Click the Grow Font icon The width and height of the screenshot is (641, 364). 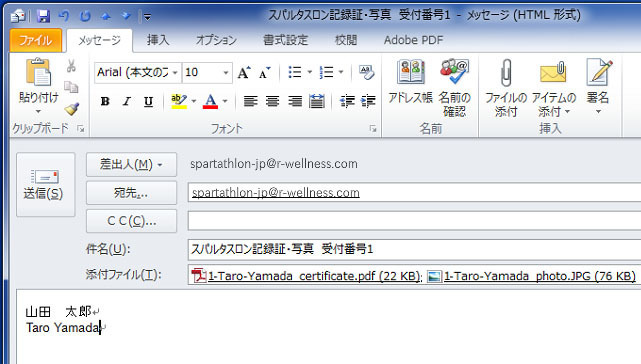pos(244,73)
